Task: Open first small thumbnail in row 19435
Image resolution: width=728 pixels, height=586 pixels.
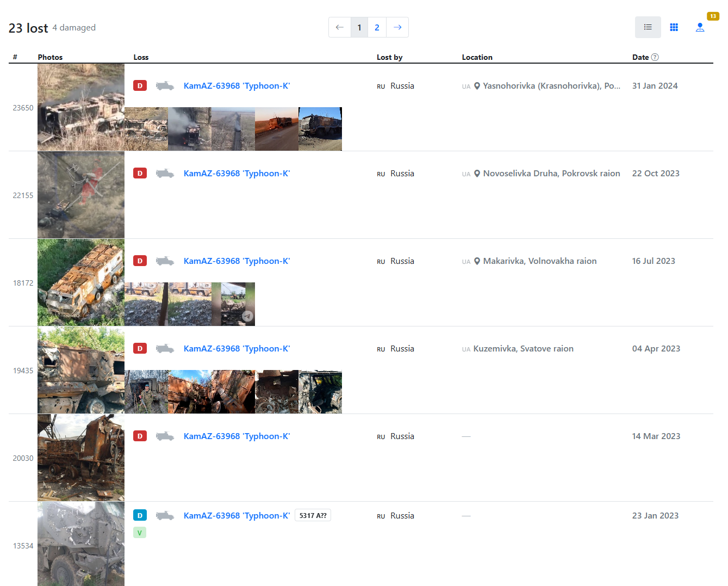Action: point(146,392)
